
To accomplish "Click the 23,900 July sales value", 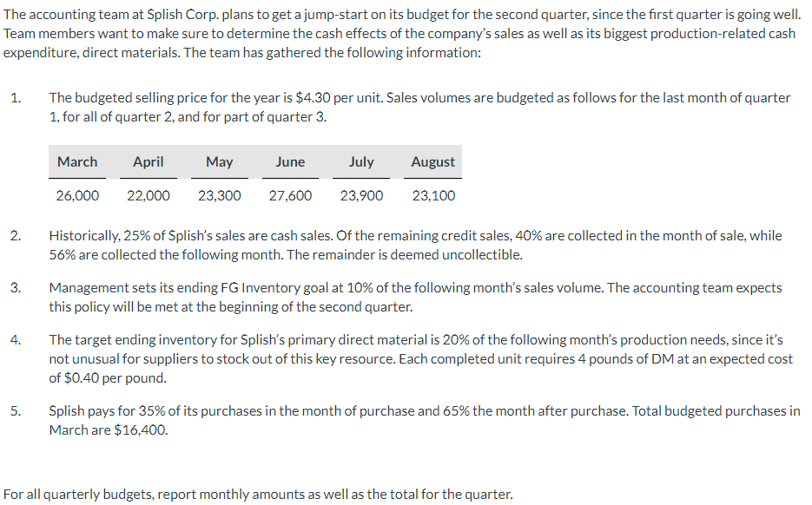I will [361, 195].
